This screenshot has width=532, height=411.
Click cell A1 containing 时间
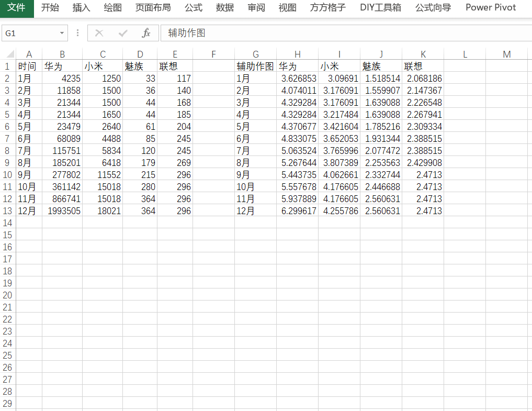pyautogui.click(x=29, y=66)
